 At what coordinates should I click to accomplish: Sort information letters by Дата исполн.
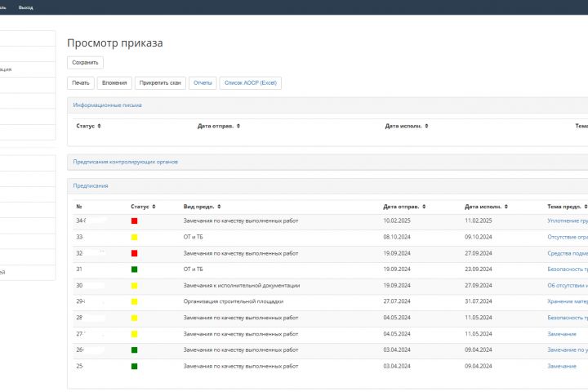tap(427, 127)
